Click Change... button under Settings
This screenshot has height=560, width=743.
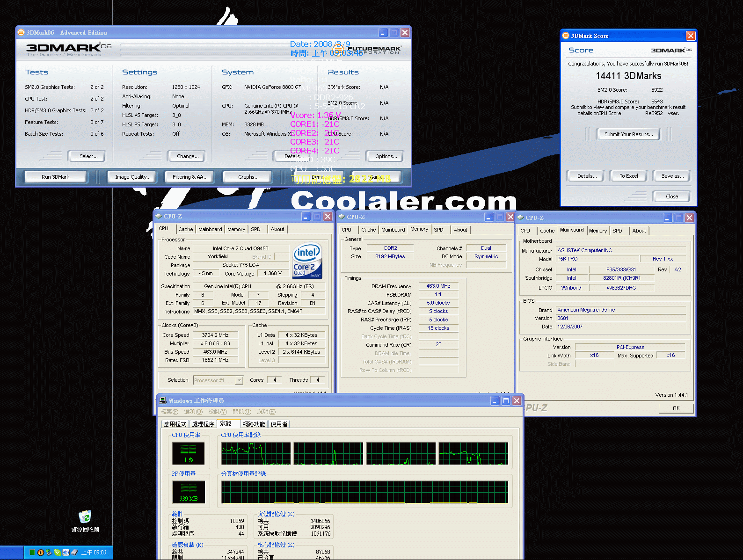point(188,156)
